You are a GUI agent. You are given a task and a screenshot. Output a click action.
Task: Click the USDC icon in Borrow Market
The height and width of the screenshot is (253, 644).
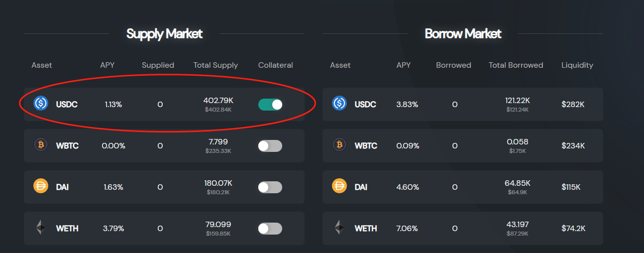pos(339,104)
